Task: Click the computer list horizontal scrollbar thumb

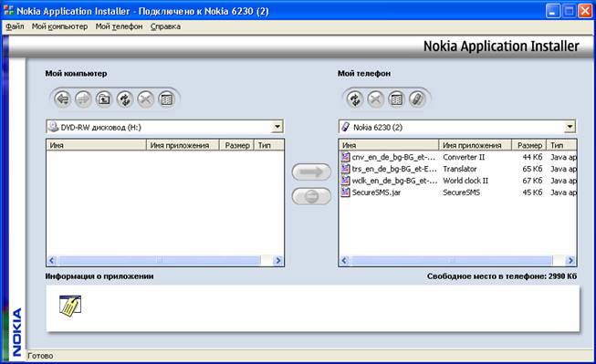Action: (160, 261)
